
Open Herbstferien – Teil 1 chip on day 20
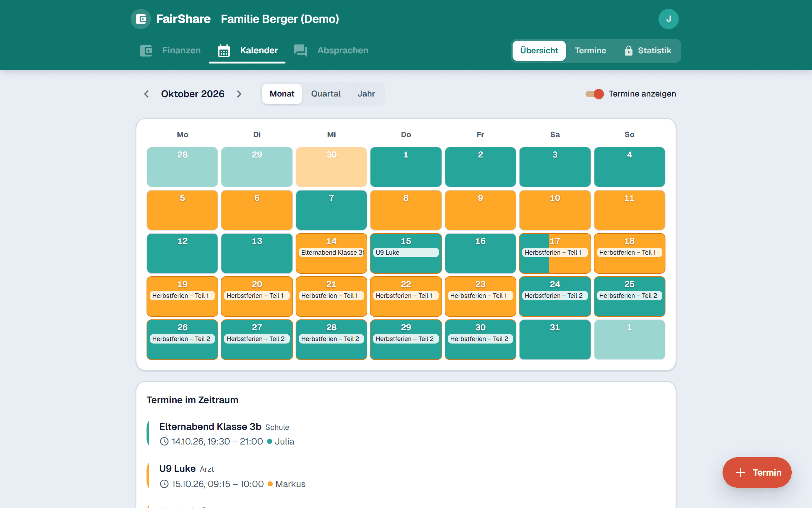coord(257,296)
